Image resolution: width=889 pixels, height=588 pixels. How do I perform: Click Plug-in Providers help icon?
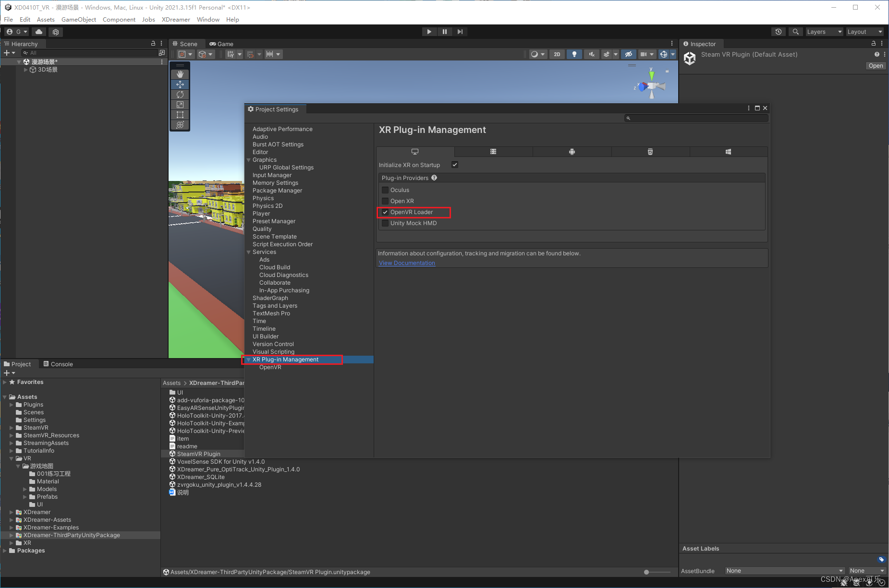tap(434, 178)
